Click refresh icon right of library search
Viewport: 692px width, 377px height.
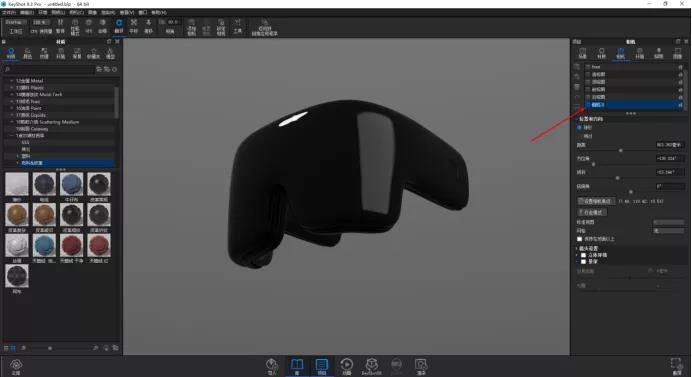point(115,69)
